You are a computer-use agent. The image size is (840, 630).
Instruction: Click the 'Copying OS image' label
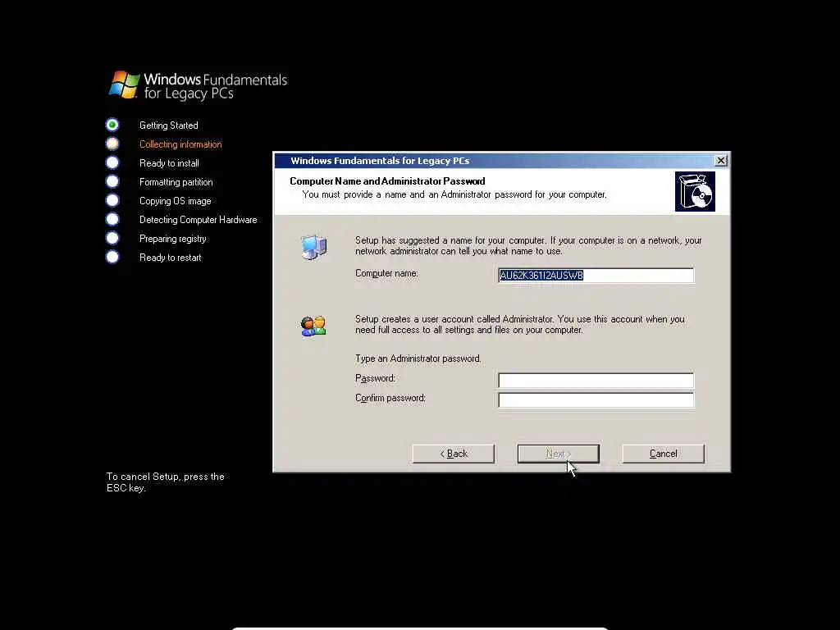click(x=176, y=201)
